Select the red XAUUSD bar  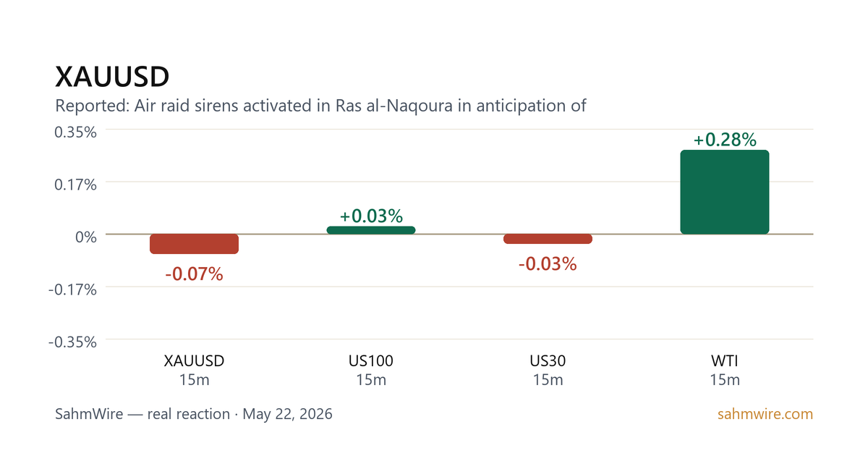(x=194, y=244)
